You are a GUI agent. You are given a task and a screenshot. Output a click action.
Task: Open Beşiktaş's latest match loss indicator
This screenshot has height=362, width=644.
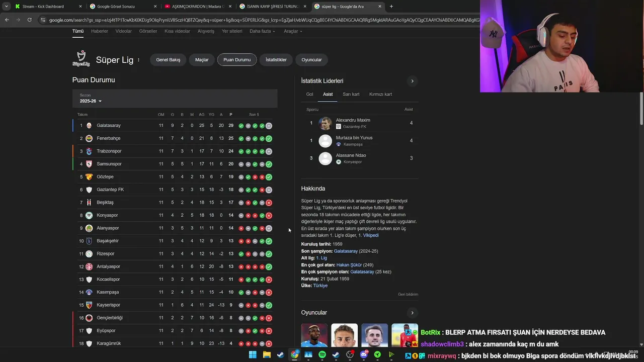(x=269, y=203)
